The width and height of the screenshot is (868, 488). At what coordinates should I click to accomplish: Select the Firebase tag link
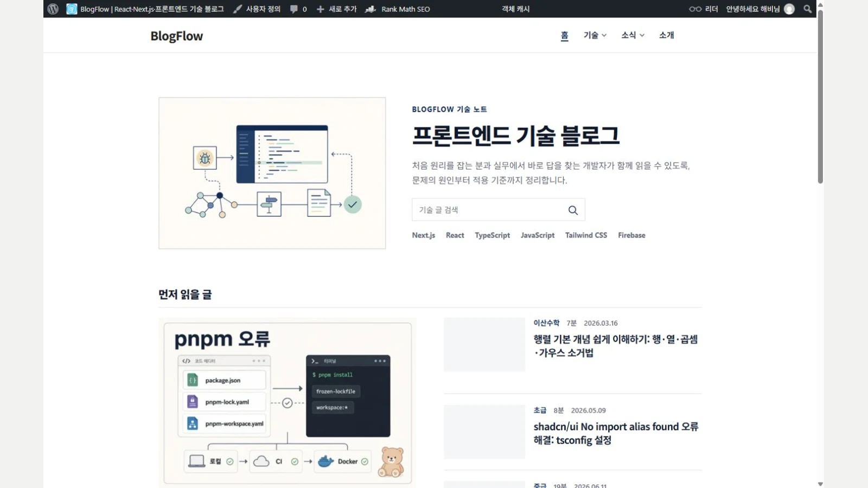631,235
